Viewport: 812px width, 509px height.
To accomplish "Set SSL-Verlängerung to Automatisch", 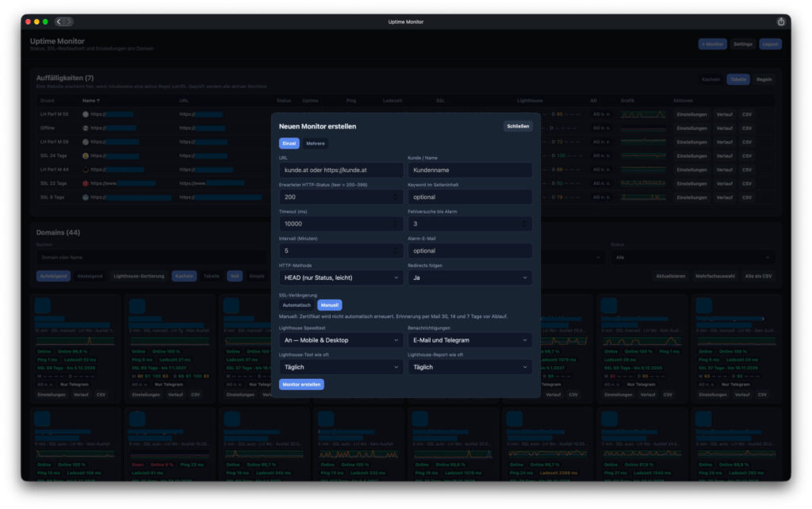I will coord(297,305).
